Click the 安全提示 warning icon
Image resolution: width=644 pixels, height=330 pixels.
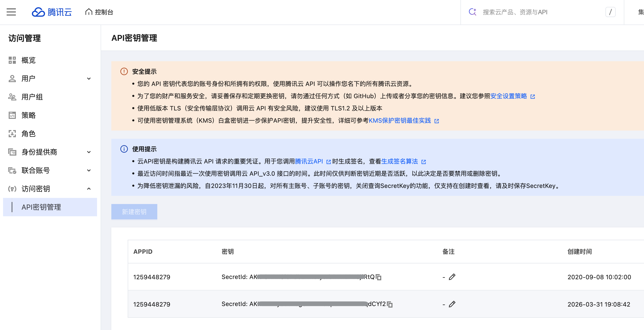[124, 71]
